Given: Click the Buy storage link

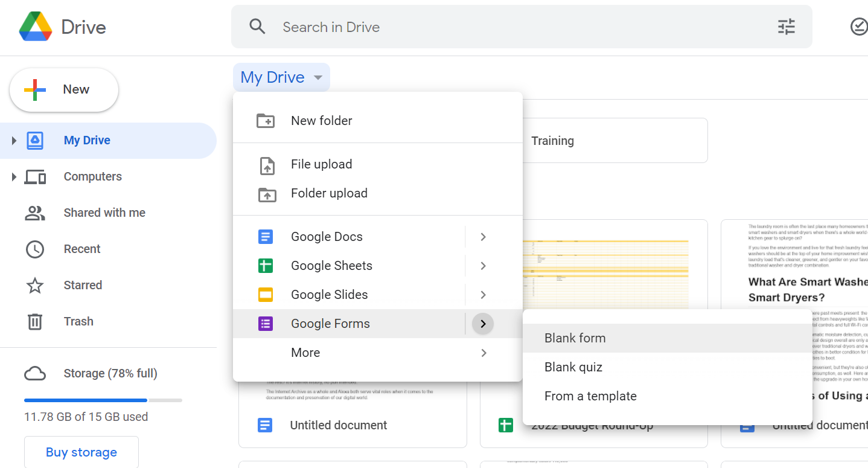Looking at the screenshot, I should pyautogui.click(x=81, y=452).
